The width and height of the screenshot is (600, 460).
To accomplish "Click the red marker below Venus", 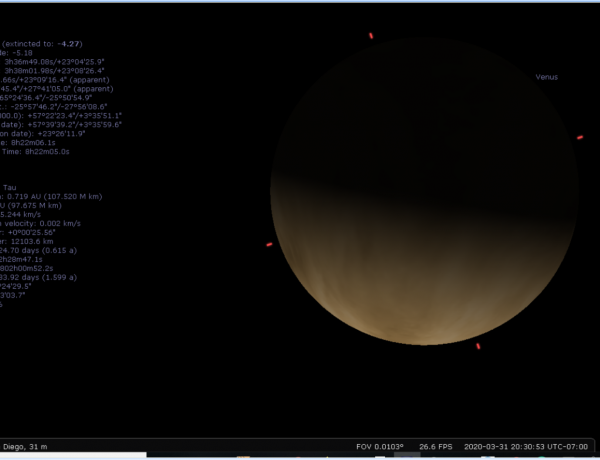I will click(478, 346).
